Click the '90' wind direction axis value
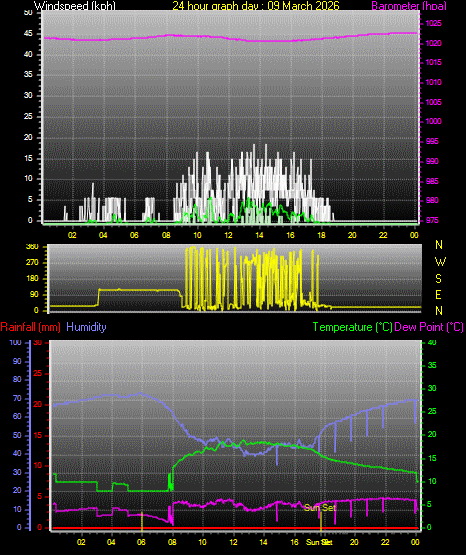The width and height of the screenshot is (466, 555). coord(34,294)
